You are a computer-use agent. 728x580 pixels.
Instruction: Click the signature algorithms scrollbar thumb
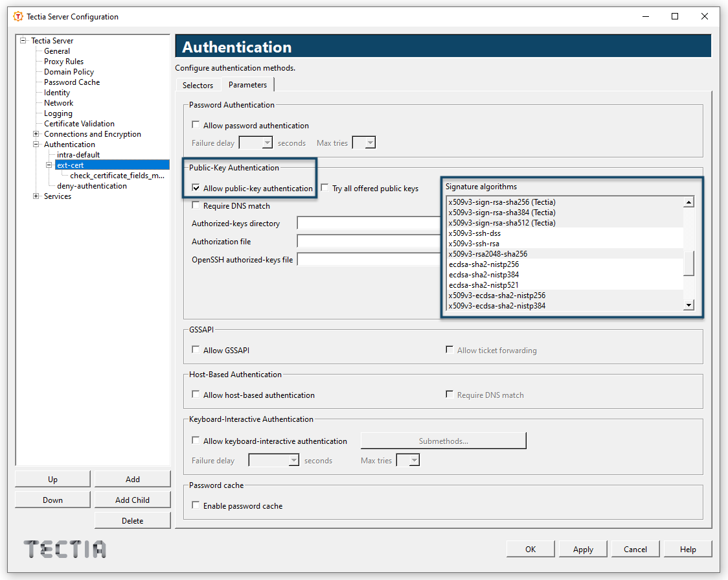click(x=689, y=263)
